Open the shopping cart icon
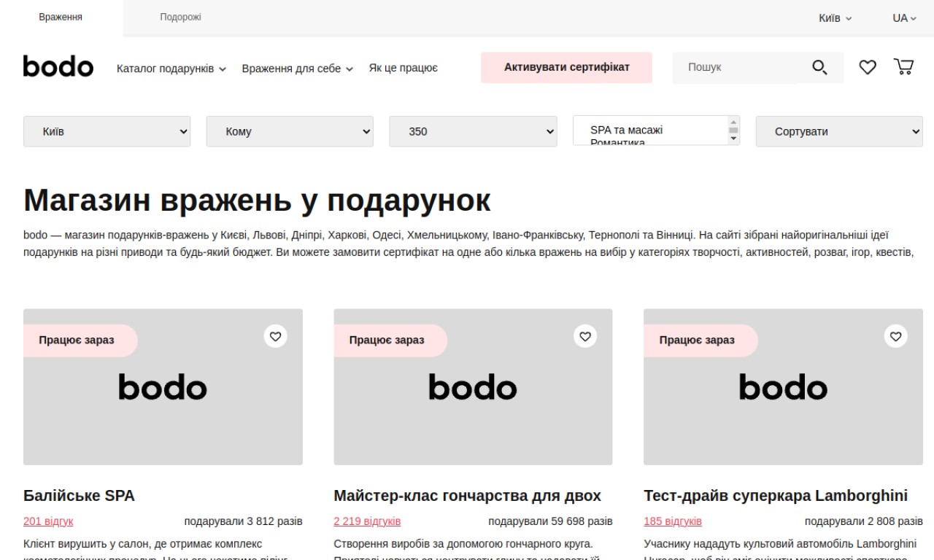 (904, 67)
